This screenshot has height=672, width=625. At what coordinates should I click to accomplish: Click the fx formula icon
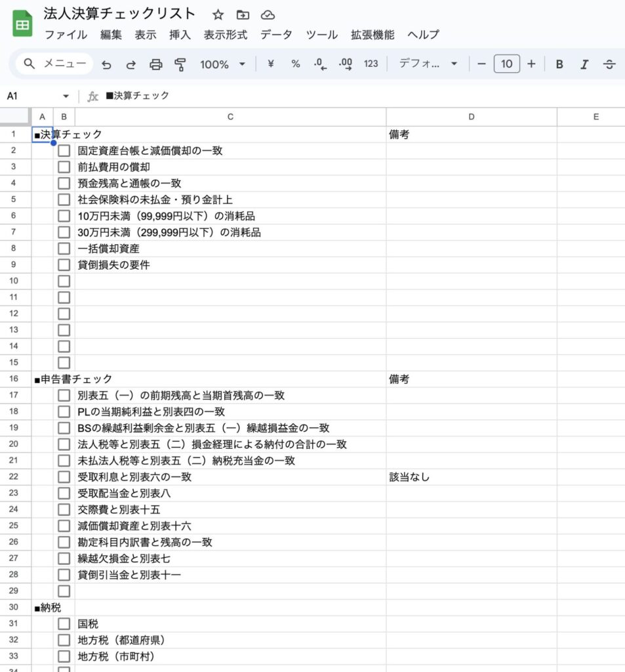(x=92, y=96)
